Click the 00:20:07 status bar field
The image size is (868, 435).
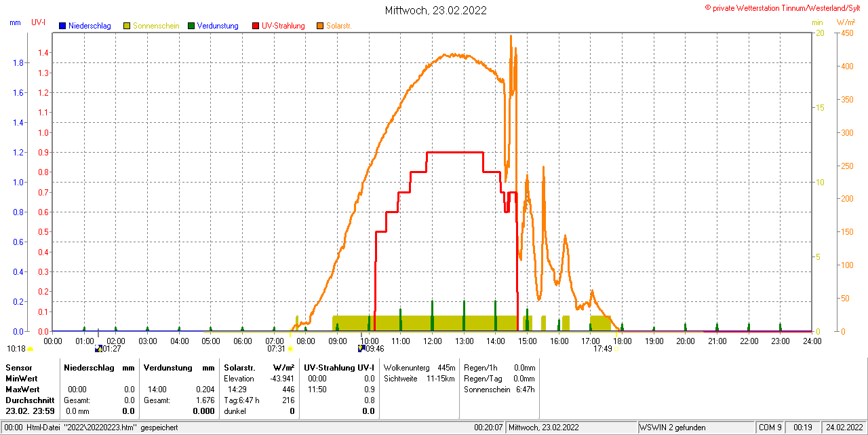pos(488,428)
